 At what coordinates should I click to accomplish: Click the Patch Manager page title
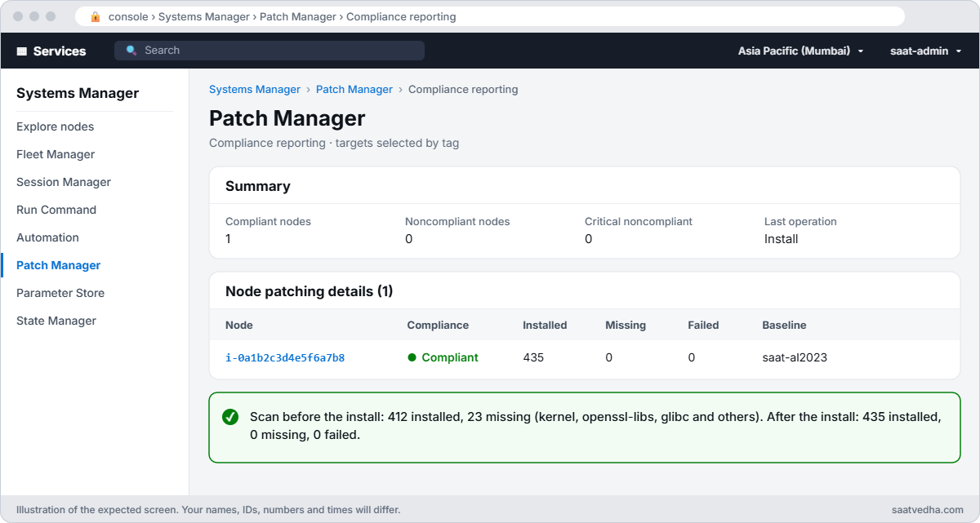287,118
